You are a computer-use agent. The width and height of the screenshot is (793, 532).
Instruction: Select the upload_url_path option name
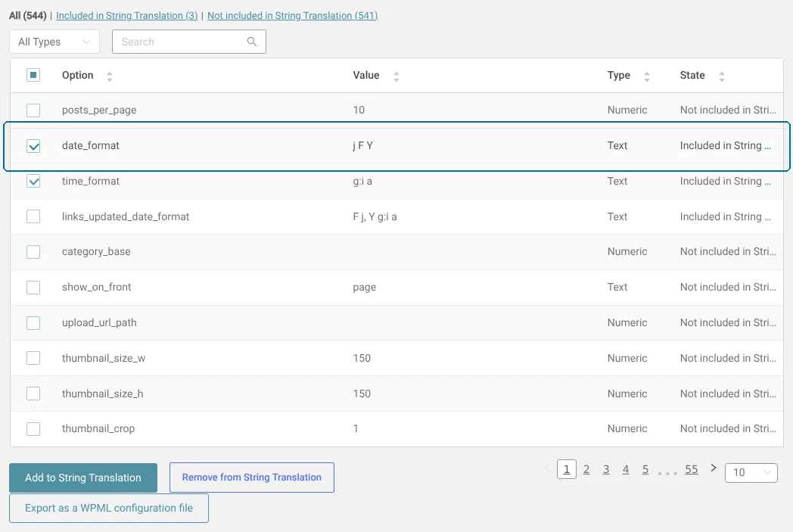pos(99,322)
